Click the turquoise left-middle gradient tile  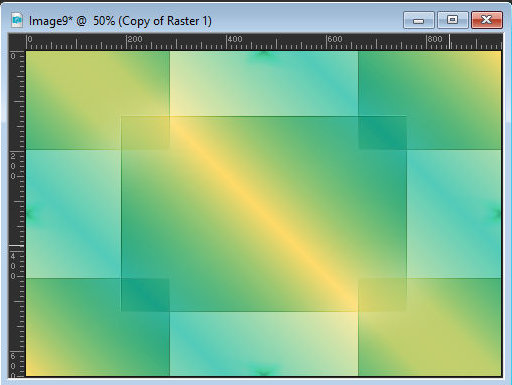(73, 214)
